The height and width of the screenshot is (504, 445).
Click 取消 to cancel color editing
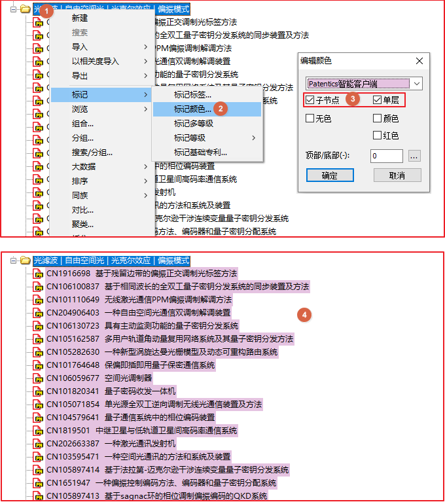coord(397,175)
